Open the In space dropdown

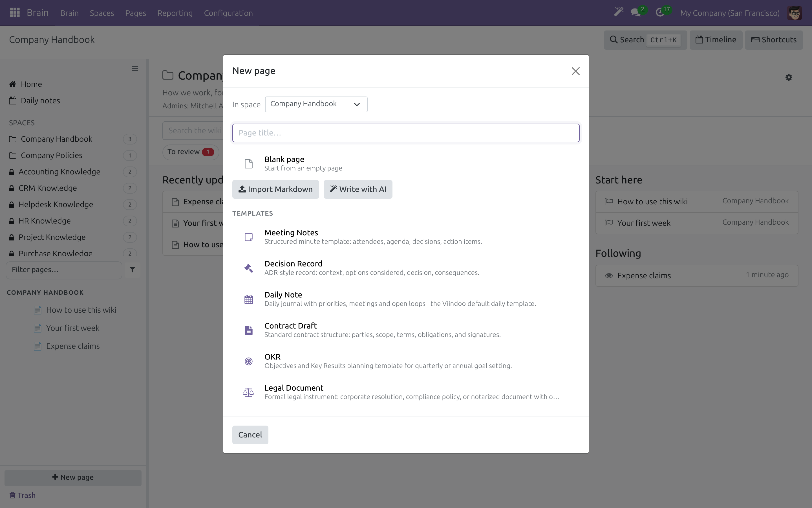point(316,104)
